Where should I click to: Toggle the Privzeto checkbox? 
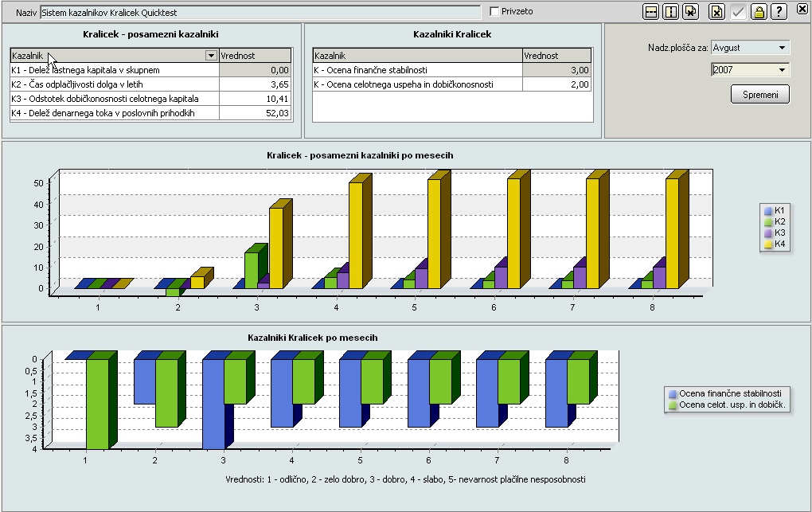pyautogui.click(x=494, y=11)
